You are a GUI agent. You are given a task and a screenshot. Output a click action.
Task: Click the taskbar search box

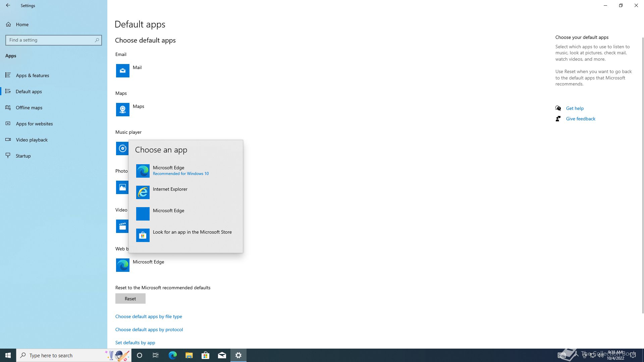pyautogui.click(x=74, y=355)
